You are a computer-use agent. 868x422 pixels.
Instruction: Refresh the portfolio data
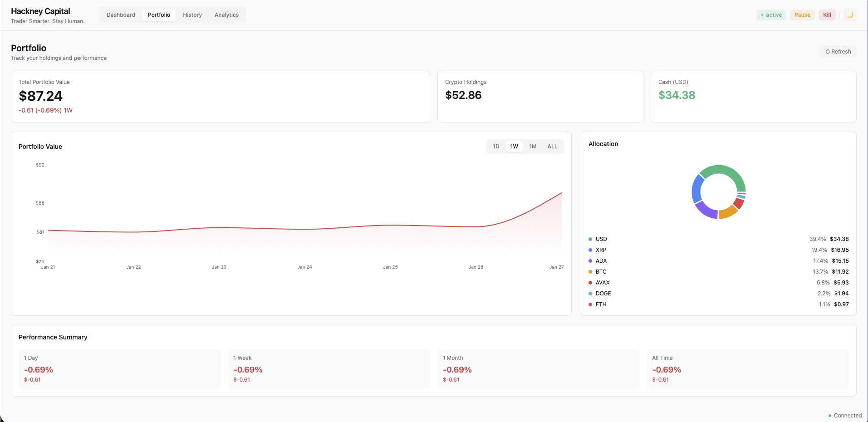pos(838,52)
